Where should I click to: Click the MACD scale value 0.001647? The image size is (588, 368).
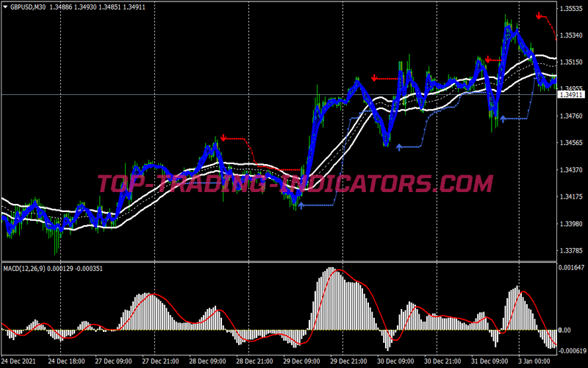pyautogui.click(x=571, y=267)
